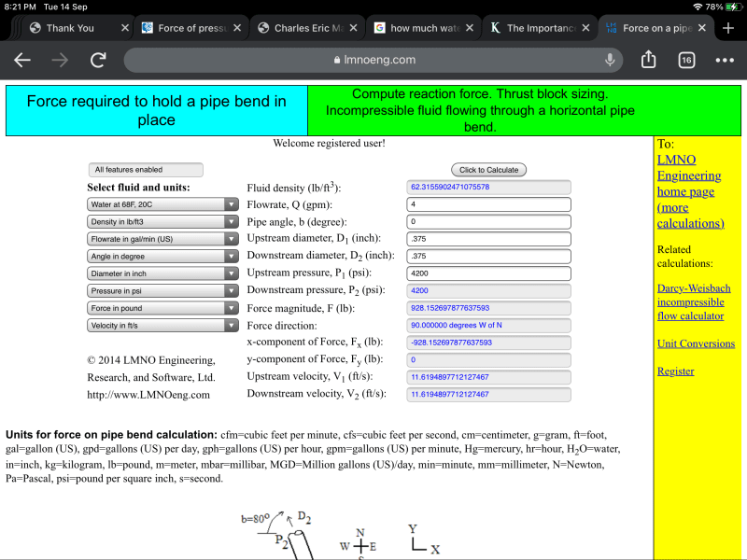The image size is (747, 560).
Task: Go back using the browser back arrow
Action: (x=21, y=60)
